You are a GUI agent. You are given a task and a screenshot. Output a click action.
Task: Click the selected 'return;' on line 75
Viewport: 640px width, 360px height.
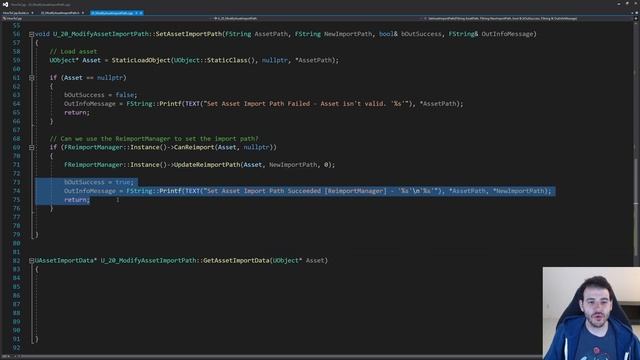point(77,200)
